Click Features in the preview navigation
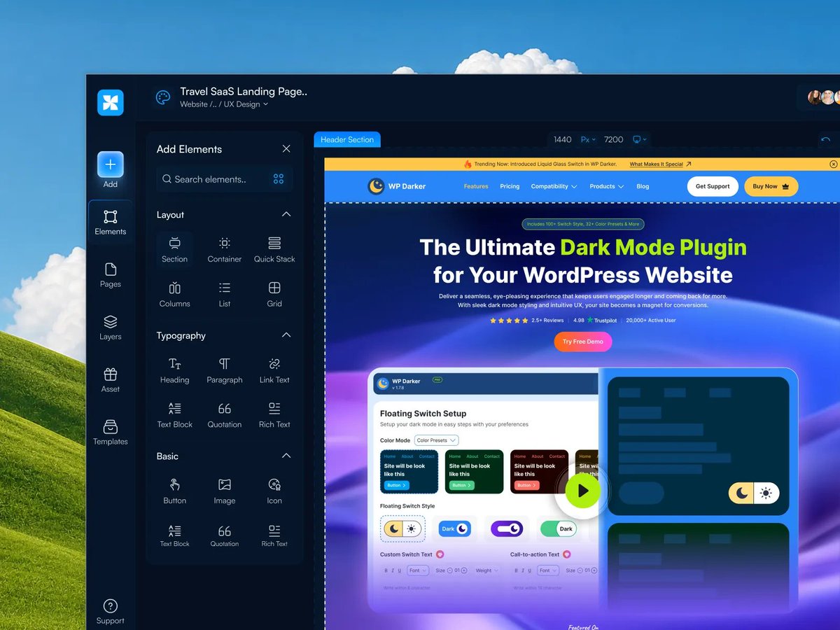 tap(476, 186)
